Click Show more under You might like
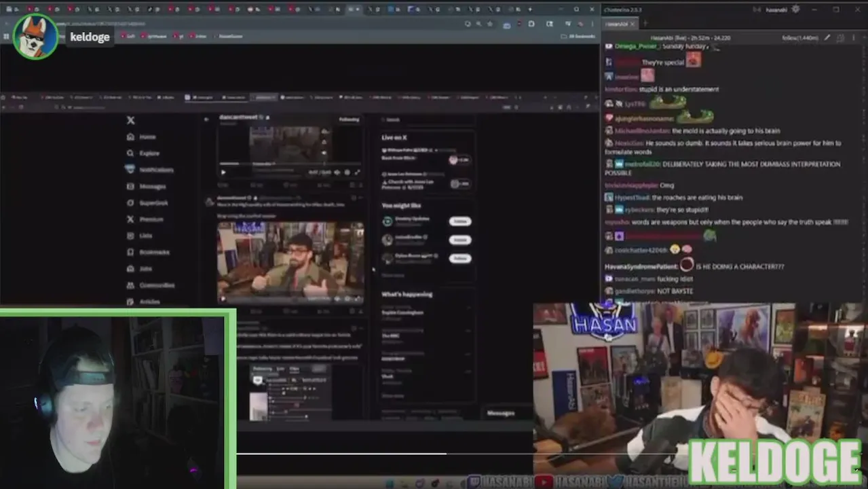The height and width of the screenshot is (489, 868). click(392, 275)
